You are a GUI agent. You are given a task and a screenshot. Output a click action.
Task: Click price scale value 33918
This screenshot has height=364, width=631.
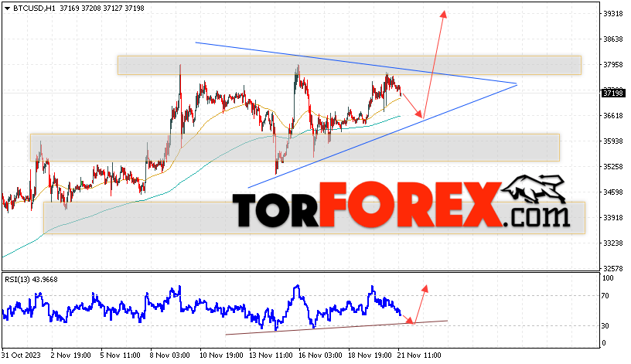(613, 218)
